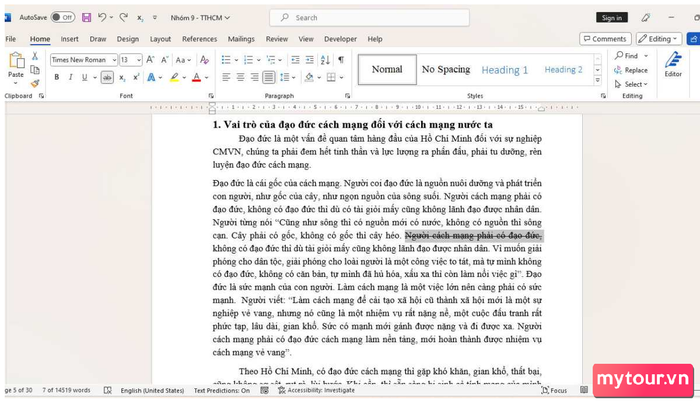Click the pen icon next to Sign in
The width and height of the screenshot is (700, 405).
[x=646, y=18]
